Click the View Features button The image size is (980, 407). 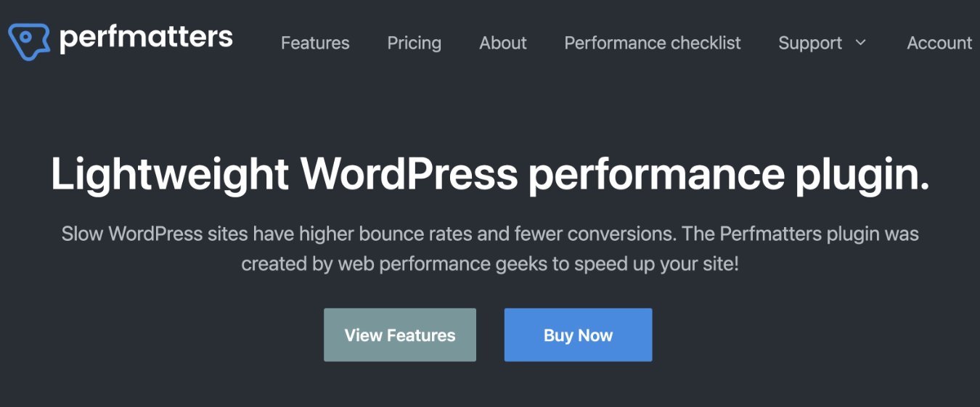click(x=400, y=335)
